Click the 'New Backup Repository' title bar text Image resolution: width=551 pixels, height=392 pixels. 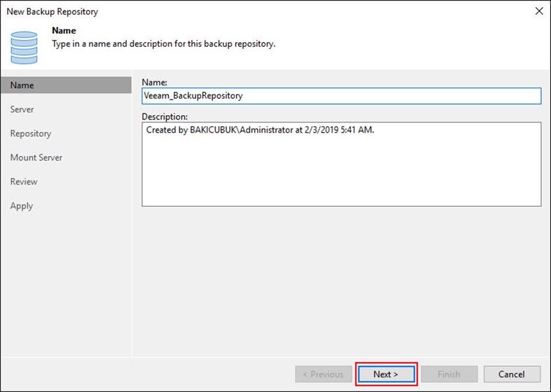53,12
